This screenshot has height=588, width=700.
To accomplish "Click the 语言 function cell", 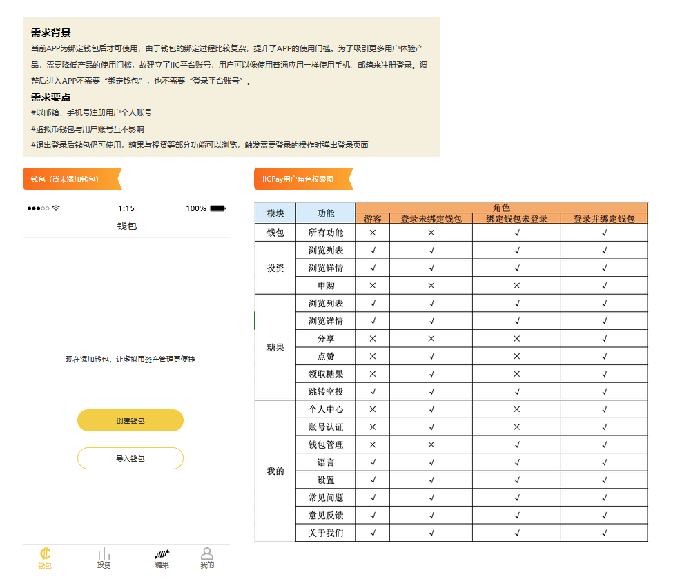I will click(325, 462).
